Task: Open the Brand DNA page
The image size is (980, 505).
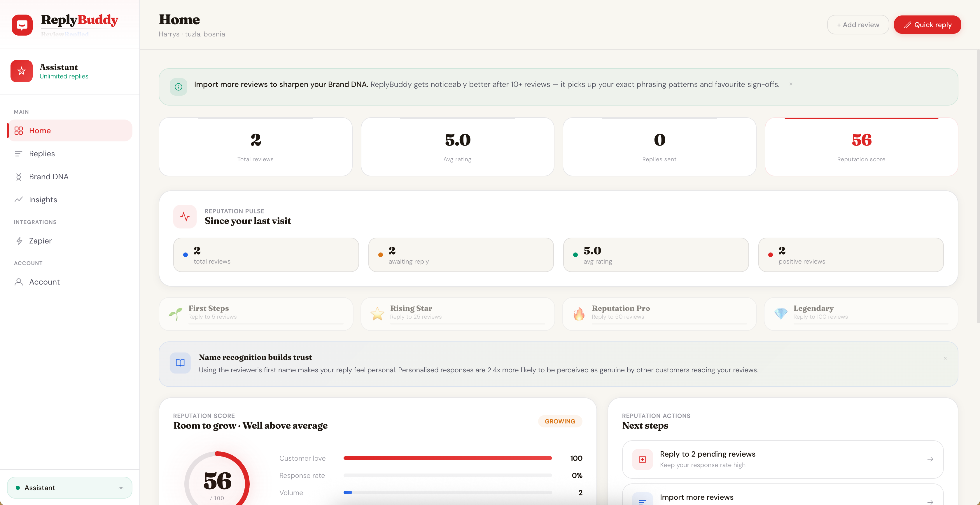Action: (48, 176)
